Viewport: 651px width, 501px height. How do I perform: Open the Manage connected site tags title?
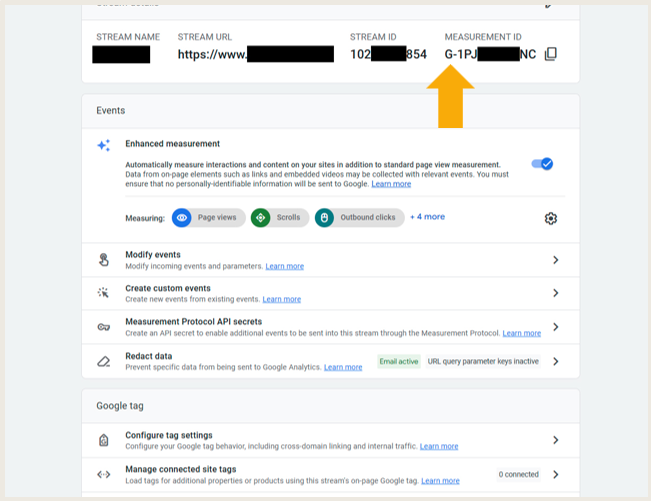(x=181, y=469)
